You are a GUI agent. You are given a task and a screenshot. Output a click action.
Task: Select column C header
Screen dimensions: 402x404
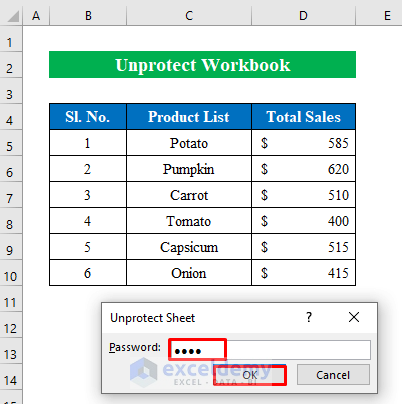[189, 15]
